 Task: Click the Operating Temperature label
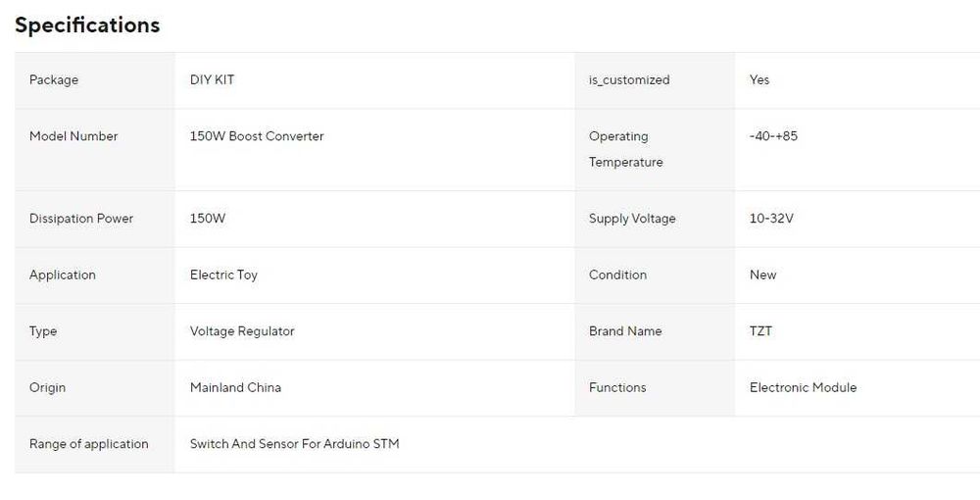pyautogui.click(x=625, y=149)
